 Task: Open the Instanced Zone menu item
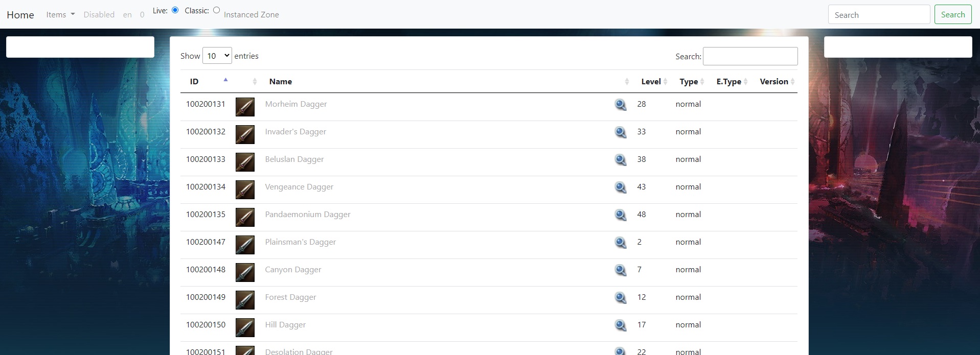[251, 15]
